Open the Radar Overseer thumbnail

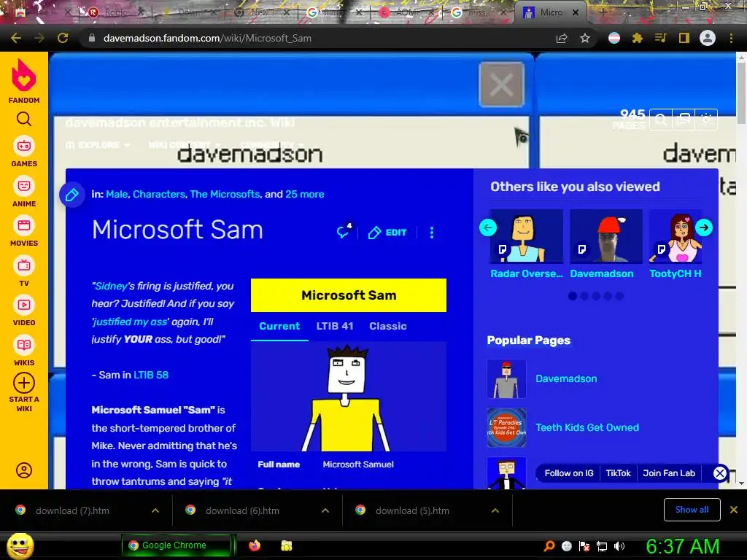(x=527, y=236)
